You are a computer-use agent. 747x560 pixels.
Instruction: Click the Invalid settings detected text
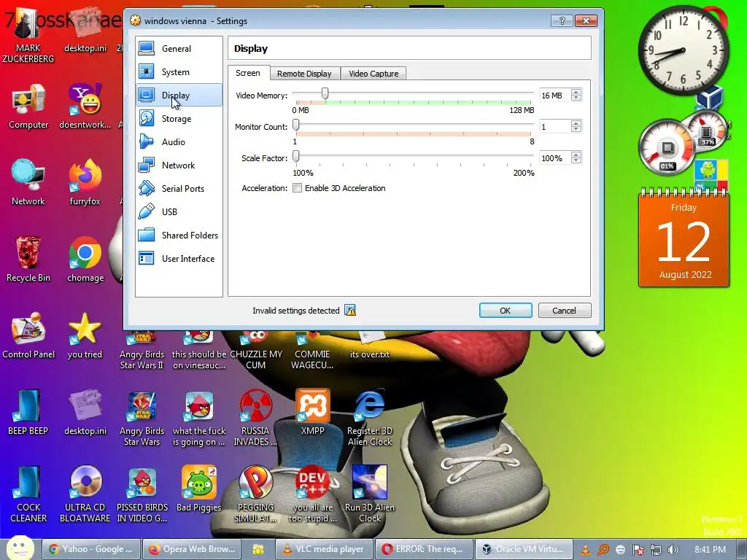[296, 311]
